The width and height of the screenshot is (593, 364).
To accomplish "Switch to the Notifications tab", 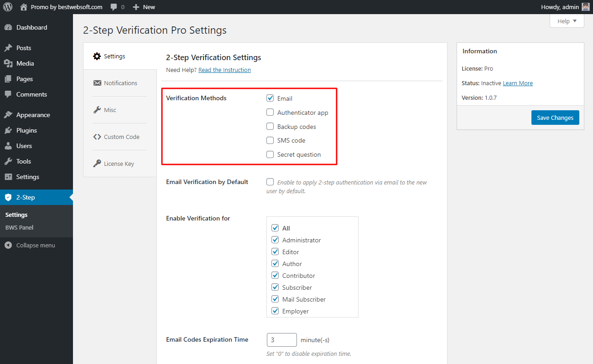I will click(120, 83).
